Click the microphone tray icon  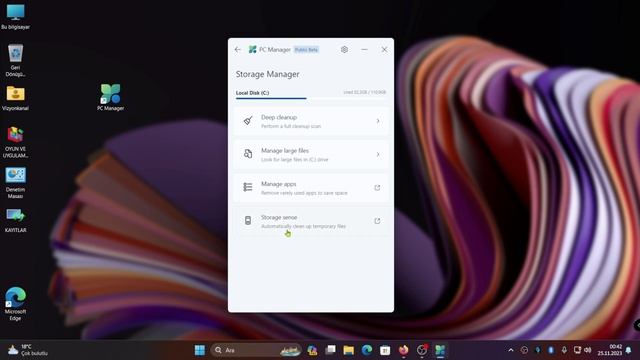[564, 350]
